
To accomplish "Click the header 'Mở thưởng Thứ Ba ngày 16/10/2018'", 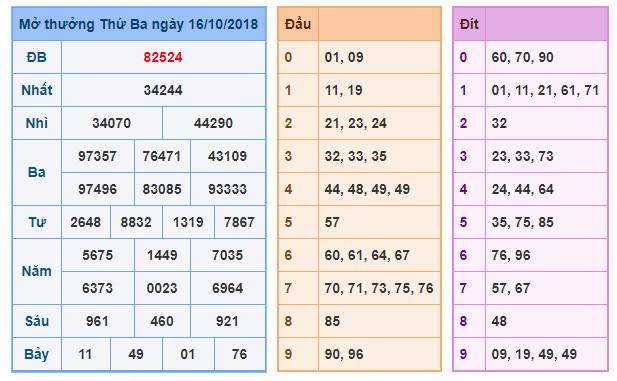I will click(x=139, y=24).
